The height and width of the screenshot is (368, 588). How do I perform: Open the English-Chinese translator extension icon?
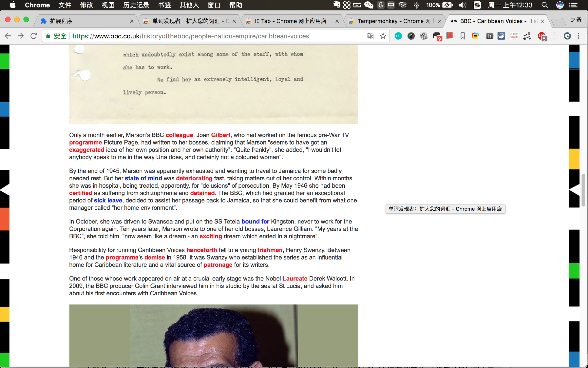[x=527, y=36]
